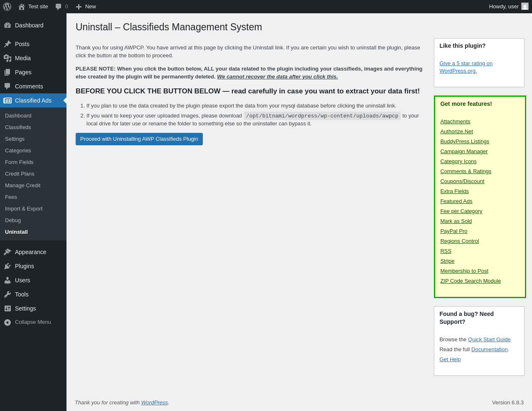532x411 pixels.
Task: Click the Appearance paintbrush icon
Action: point(7,252)
